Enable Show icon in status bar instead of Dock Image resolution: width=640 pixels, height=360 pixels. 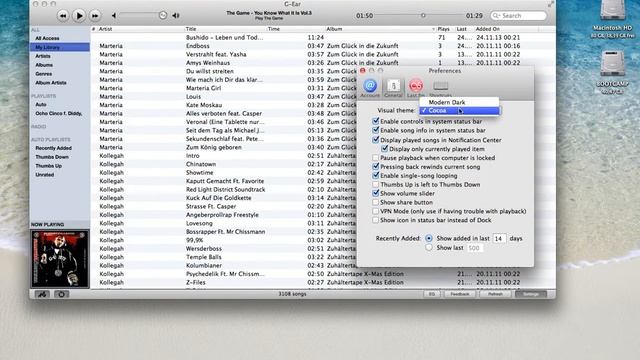(376, 220)
